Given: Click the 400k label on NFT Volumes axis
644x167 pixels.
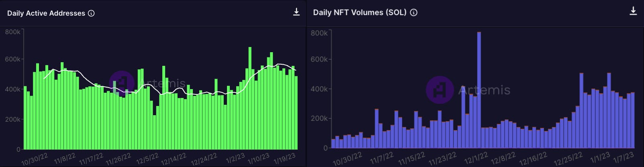Looking at the screenshot, I should [x=319, y=89].
